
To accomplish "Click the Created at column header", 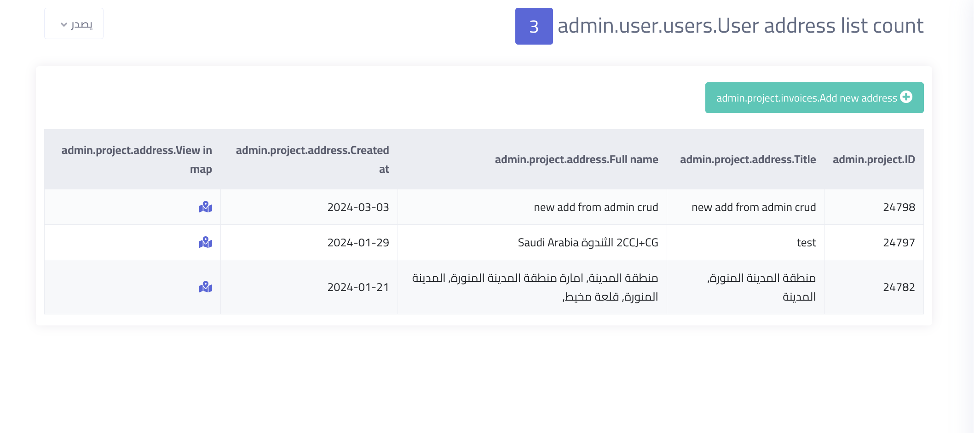I will (312, 160).
